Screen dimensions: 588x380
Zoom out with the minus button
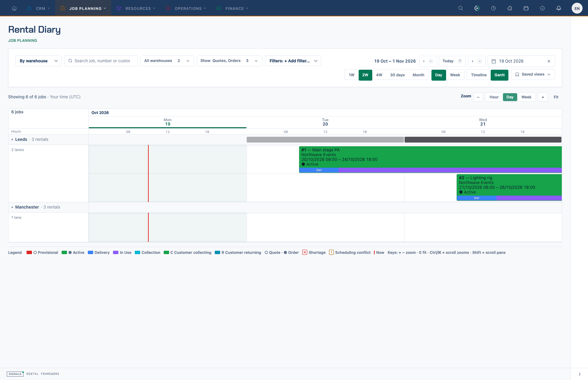tap(478, 97)
